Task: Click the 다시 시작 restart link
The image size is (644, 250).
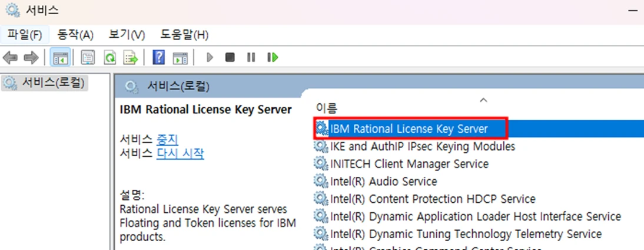Action: tap(180, 153)
